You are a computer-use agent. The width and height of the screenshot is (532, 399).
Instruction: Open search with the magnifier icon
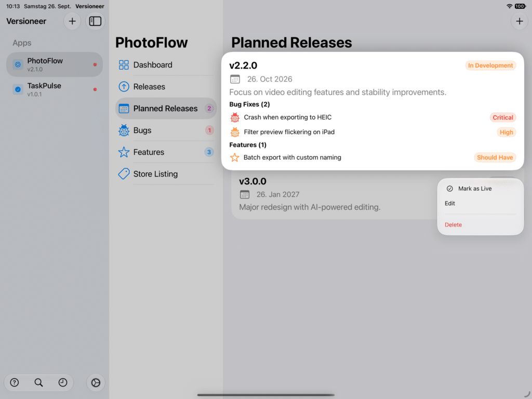pyautogui.click(x=38, y=382)
